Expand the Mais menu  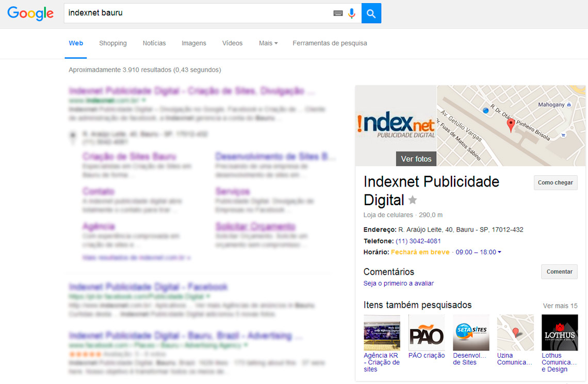(268, 43)
